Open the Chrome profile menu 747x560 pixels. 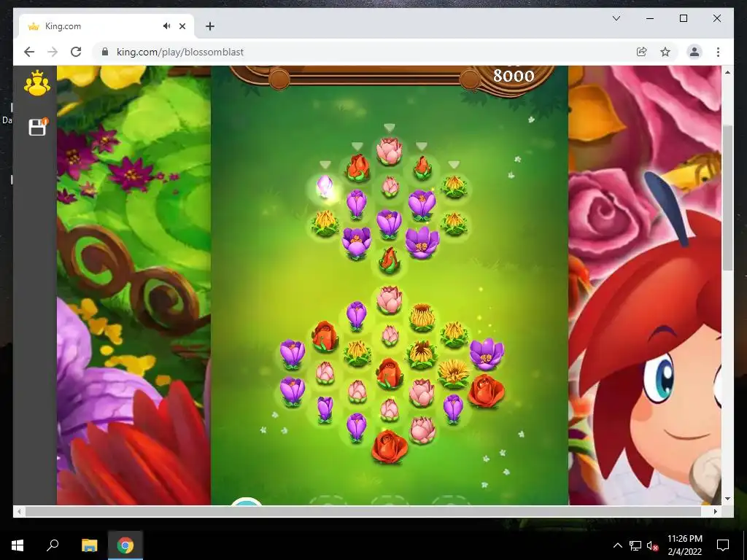pos(694,52)
